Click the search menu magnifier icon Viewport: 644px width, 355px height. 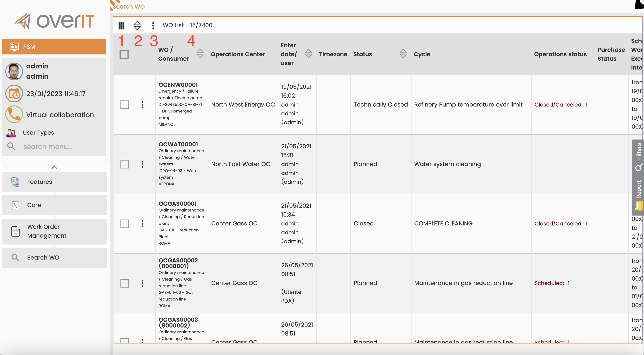pyautogui.click(x=11, y=146)
